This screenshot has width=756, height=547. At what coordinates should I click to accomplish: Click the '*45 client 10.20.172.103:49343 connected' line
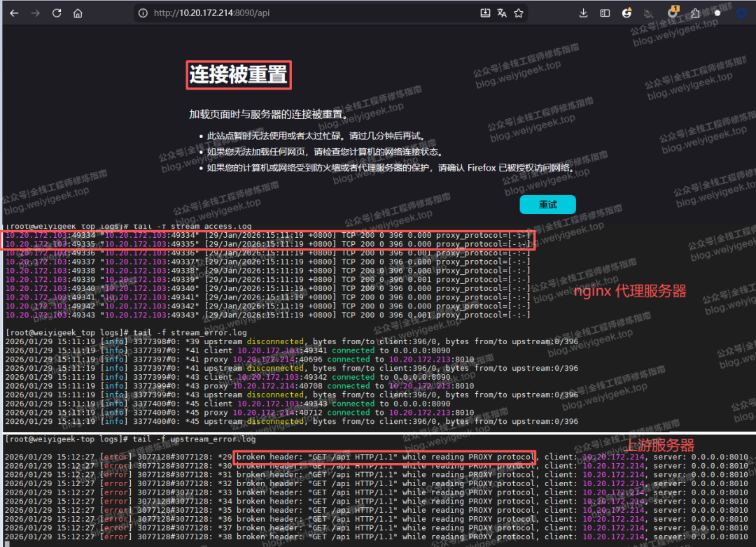(228, 404)
